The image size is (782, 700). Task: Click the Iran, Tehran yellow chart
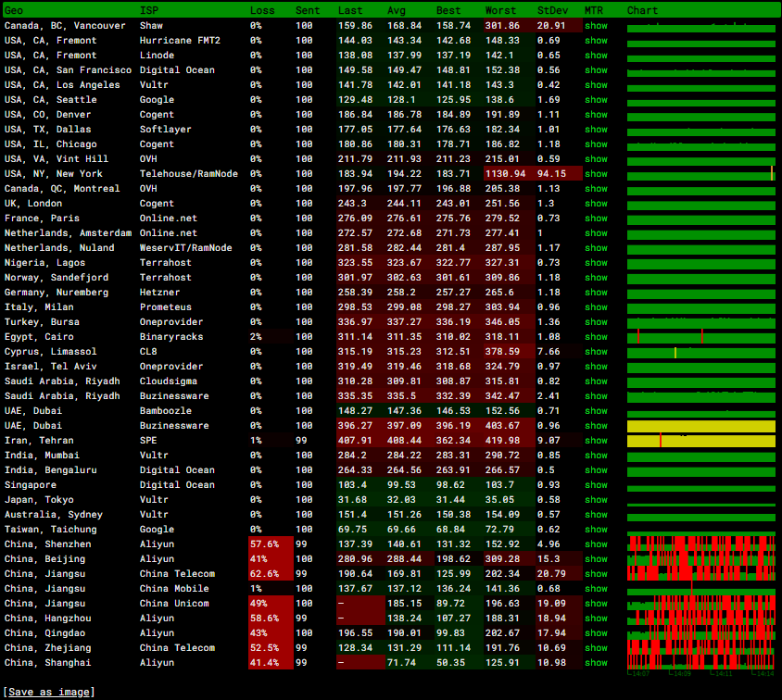700,441
